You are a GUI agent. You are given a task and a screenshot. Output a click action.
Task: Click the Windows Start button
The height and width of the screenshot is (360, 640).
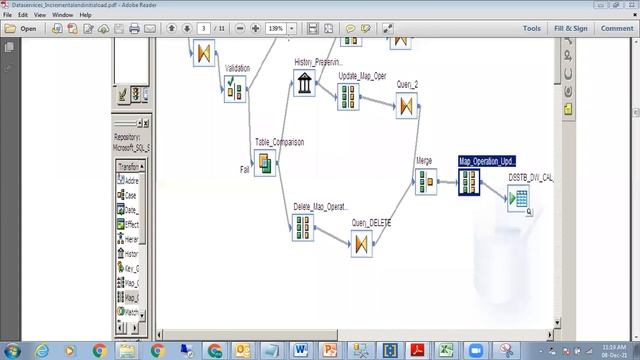pyautogui.click(x=12, y=351)
